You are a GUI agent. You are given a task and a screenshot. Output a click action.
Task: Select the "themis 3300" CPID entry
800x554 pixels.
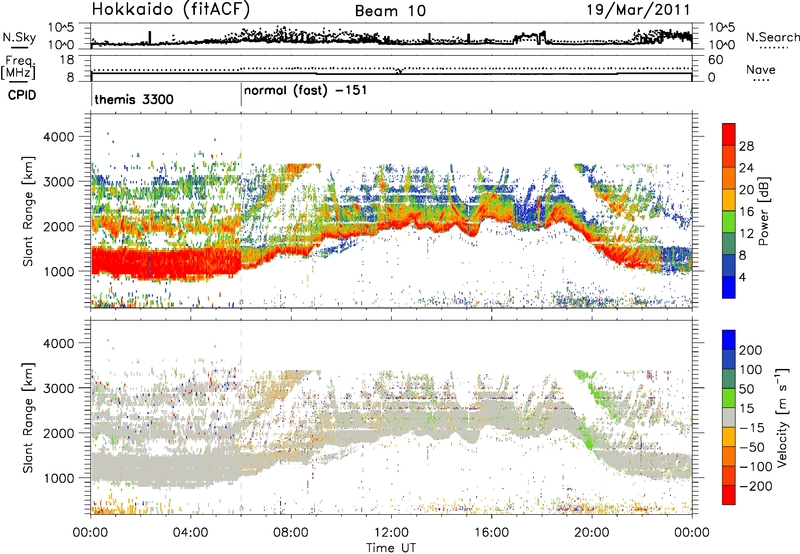pyautogui.click(x=134, y=99)
